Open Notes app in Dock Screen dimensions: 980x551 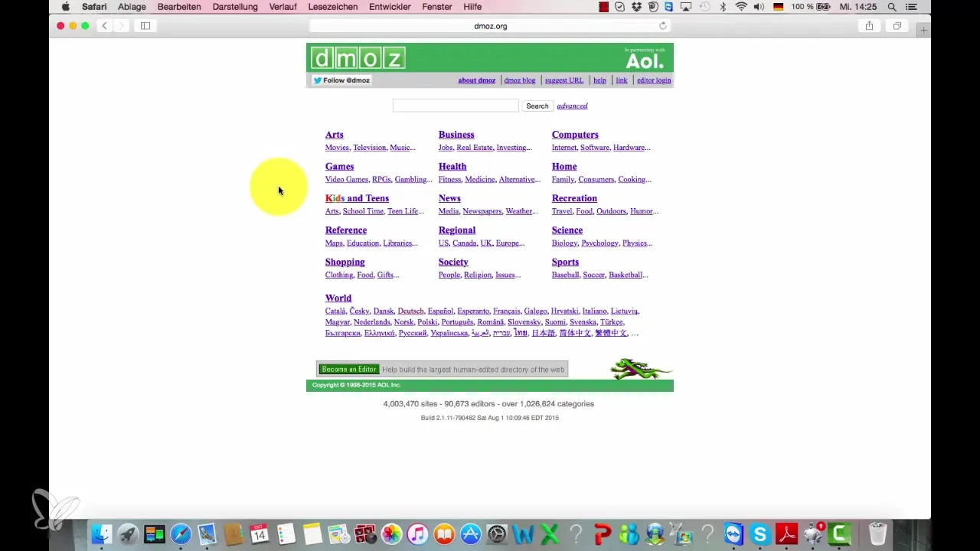point(312,533)
